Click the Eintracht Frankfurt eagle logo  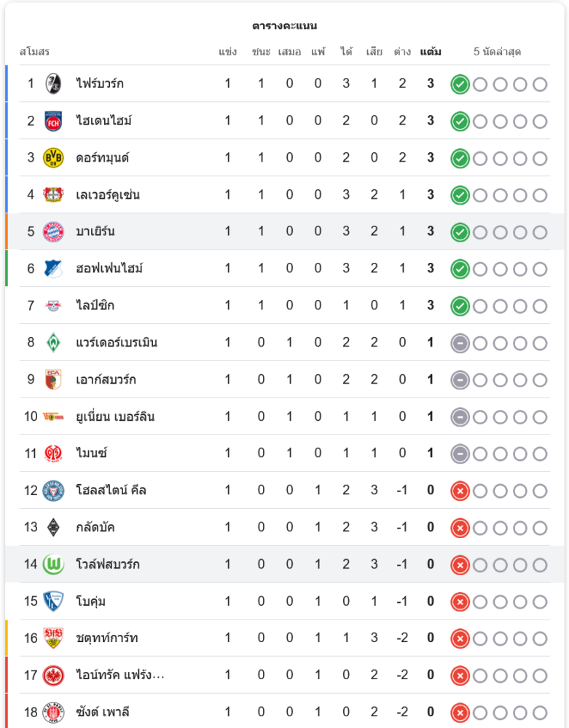coord(53,675)
